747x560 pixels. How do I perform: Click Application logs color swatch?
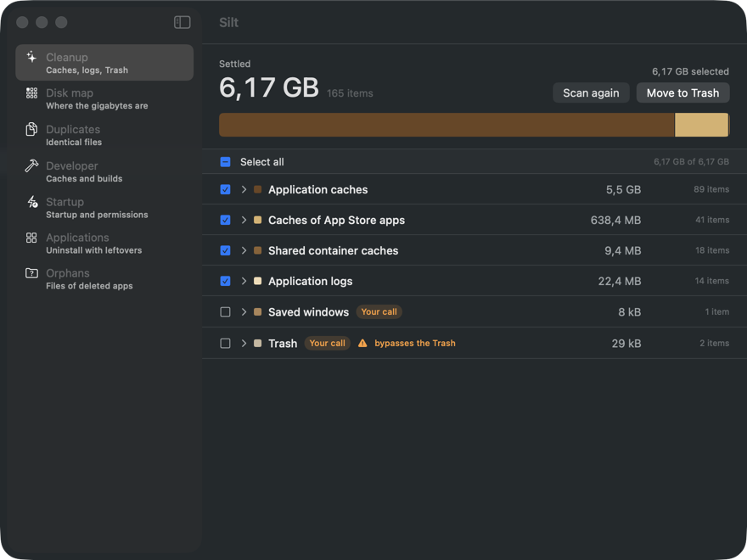[x=258, y=281]
